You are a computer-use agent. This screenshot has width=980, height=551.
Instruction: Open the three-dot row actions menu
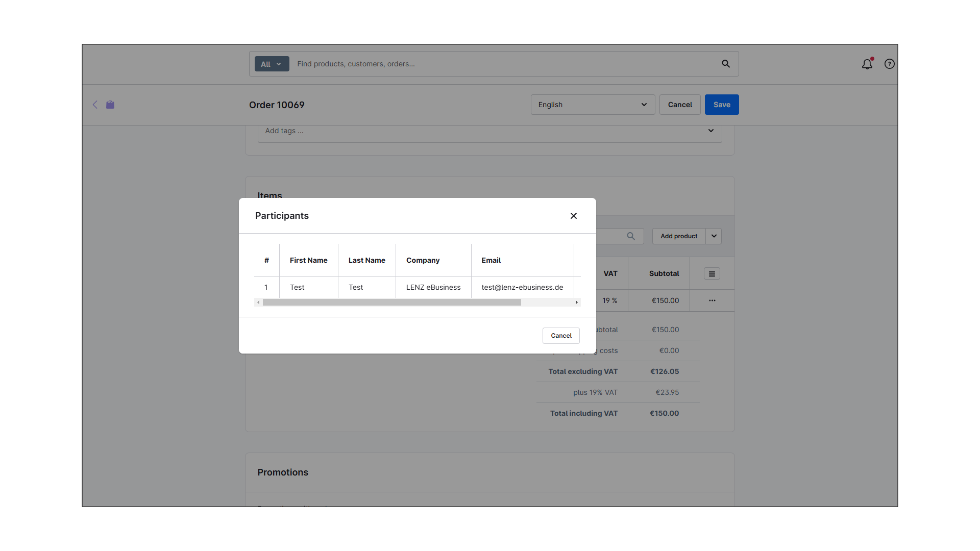712,300
